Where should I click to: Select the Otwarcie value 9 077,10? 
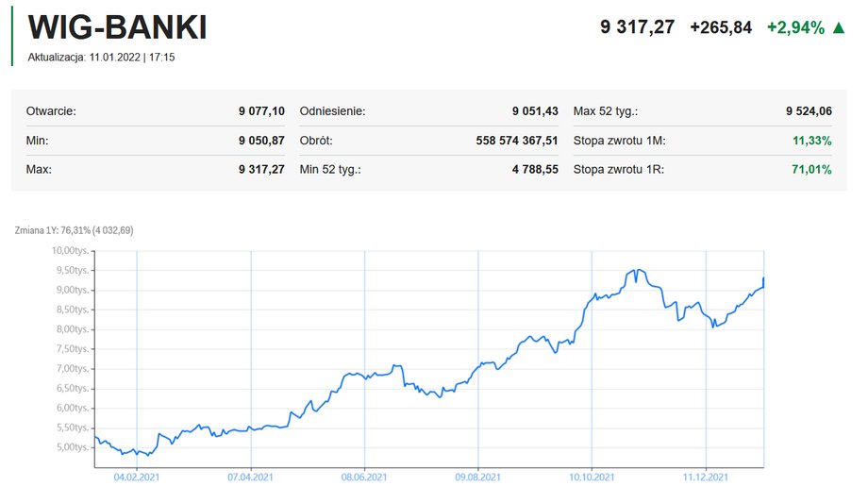pyautogui.click(x=261, y=110)
